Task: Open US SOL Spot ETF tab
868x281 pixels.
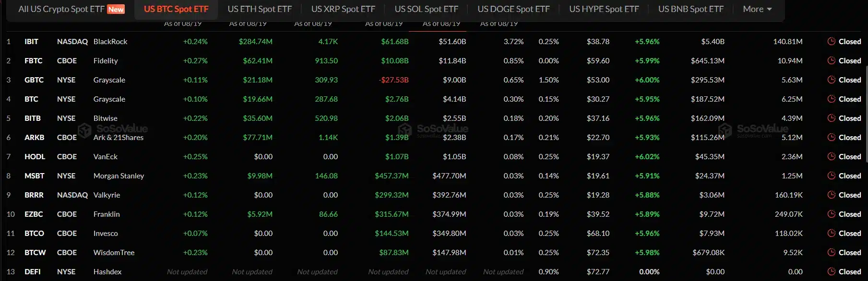Action: [x=426, y=9]
